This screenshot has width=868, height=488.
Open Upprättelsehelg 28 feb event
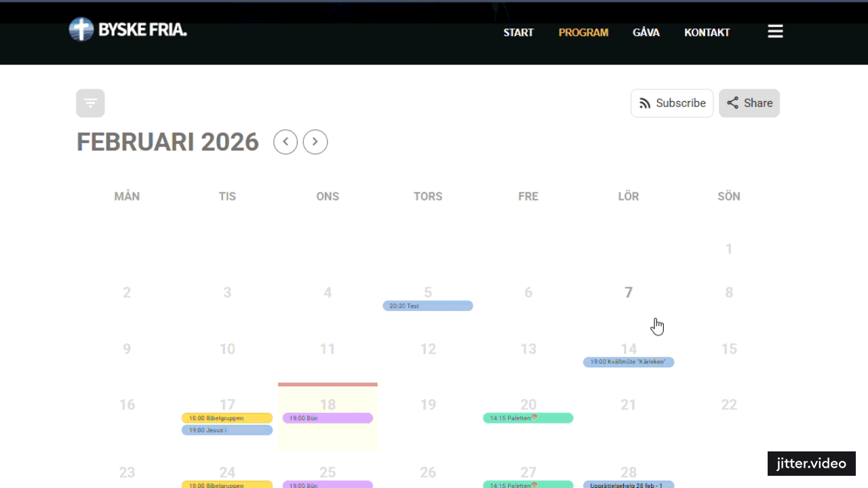point(628,485)
